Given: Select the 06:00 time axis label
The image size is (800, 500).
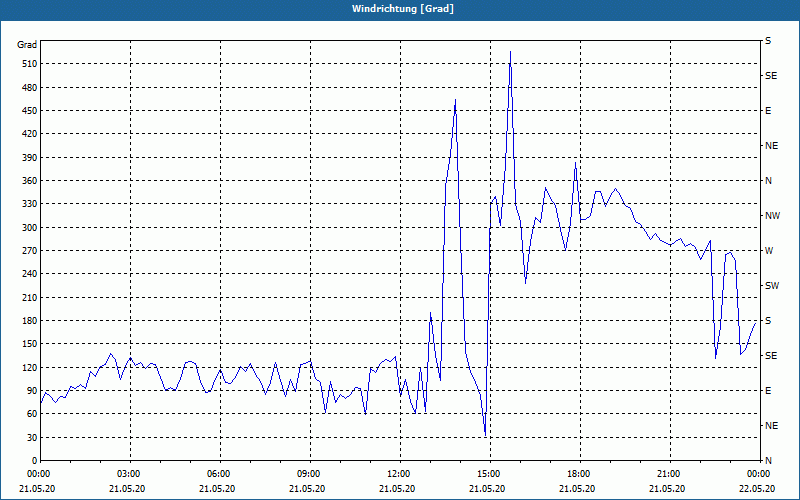Looking at the screenshot, I should (x=220, y=473).
